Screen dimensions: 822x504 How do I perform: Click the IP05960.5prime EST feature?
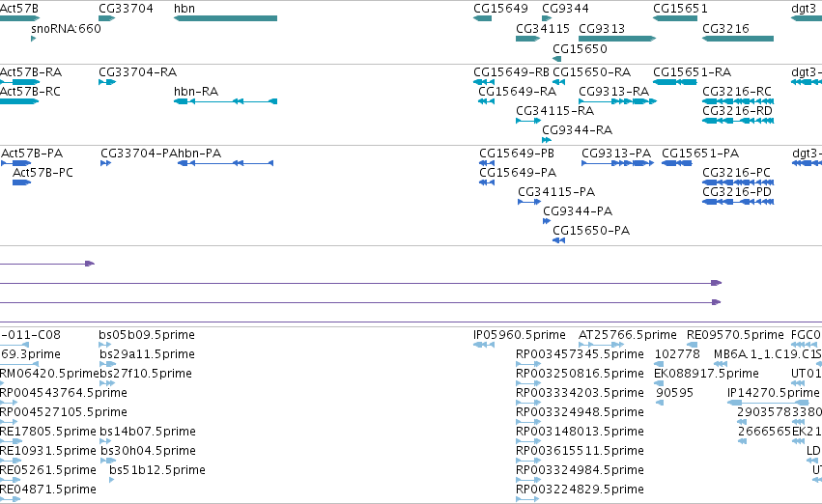point(484,345)
